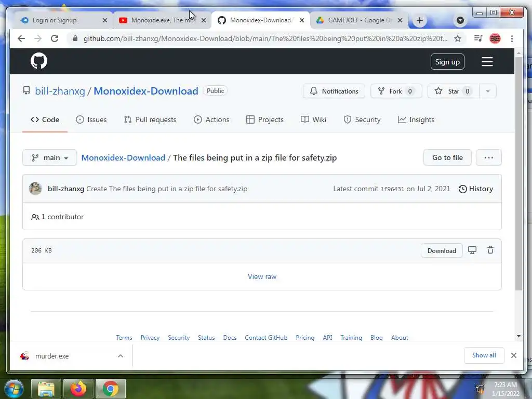Click the open in desktop icon
Viewport: 532px width, 399px height.
click(x=472, y=250)
